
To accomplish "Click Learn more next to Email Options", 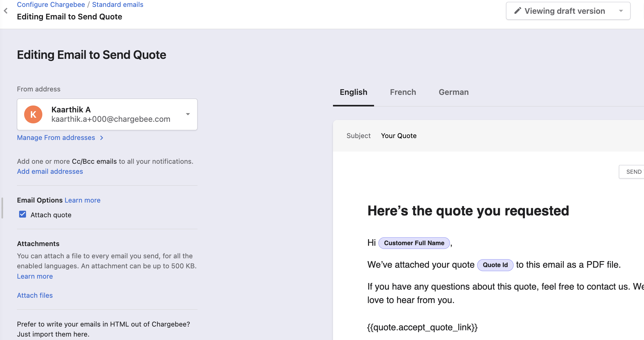I will point(82,200).
